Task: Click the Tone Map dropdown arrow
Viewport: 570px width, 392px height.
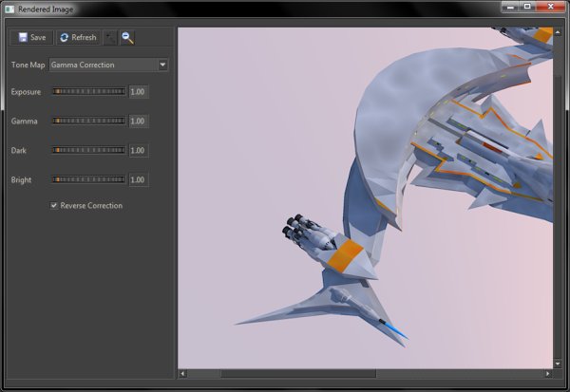Action: (x=162, y=65)
